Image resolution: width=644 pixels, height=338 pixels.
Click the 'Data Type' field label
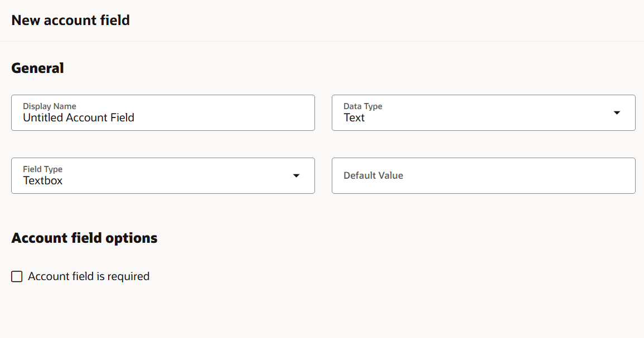[363, 106]
